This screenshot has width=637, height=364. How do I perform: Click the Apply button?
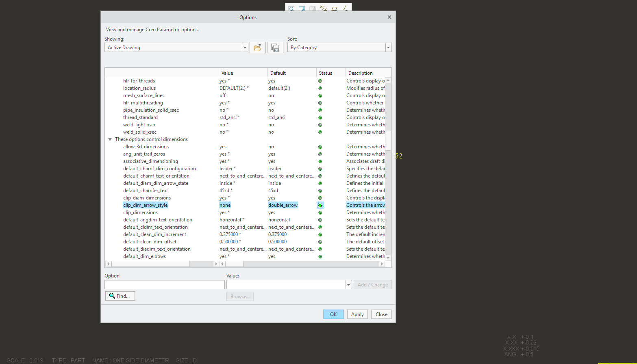point(357,314)
